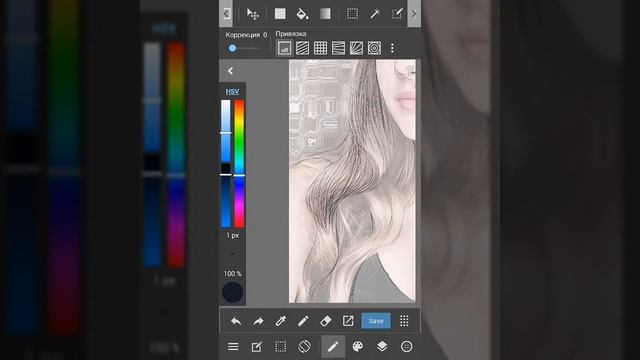Viewport: 640px width, 360px height.
Task: Change brush opacity at 100 %
Action: [232, 273]
